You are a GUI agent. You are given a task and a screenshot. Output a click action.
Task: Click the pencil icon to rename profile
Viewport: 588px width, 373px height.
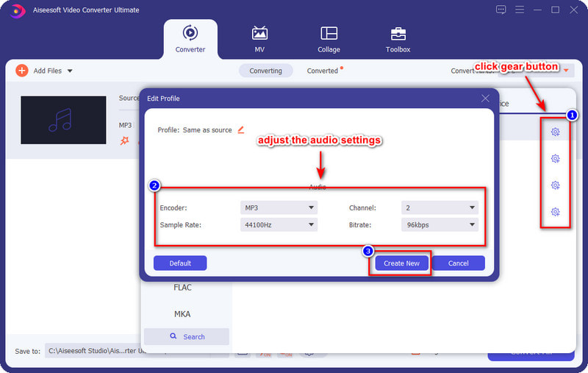coord(240,129)
